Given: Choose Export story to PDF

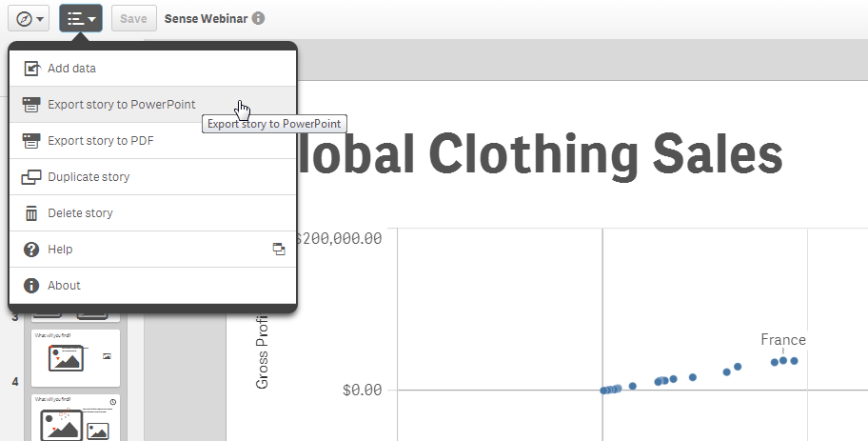Looking at the screenshot, I should [101, 141].
